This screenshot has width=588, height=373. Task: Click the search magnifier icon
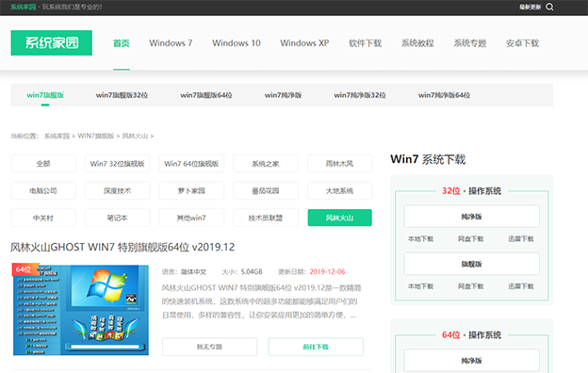pyautogui.click(x=549, y=7)
